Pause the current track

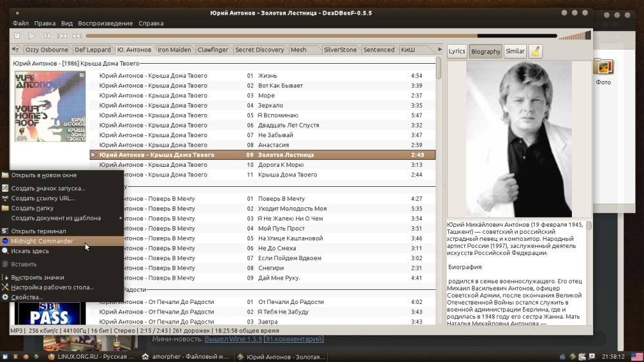point(47,36)
